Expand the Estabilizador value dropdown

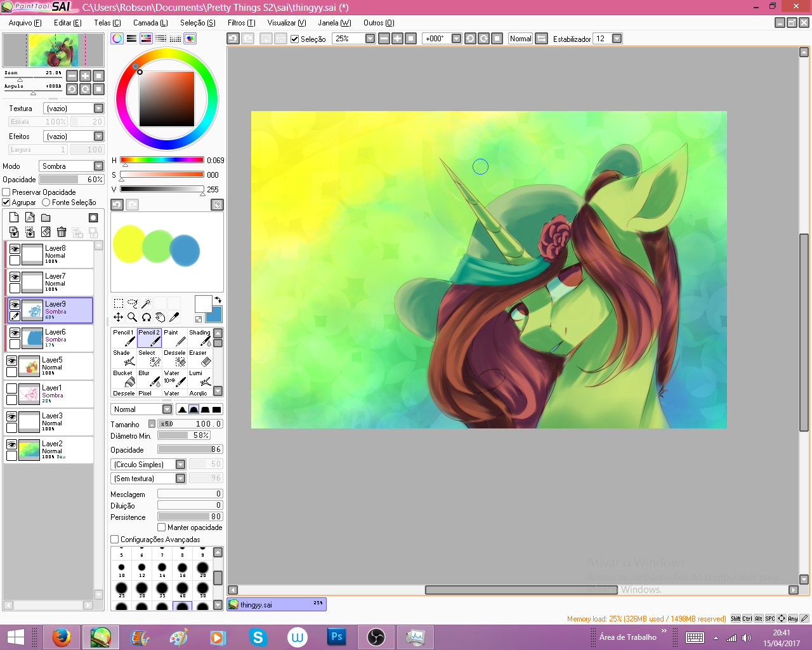617,39
